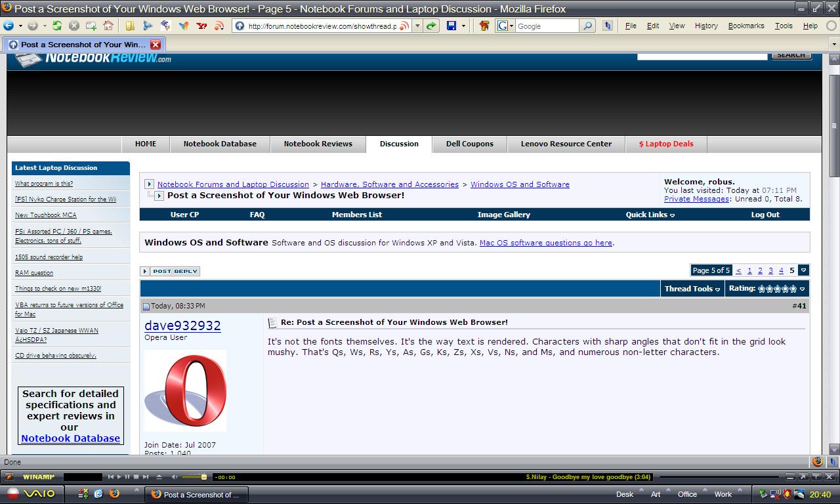This screenshot has width=840, height=504.
Task: Click the magnifier search button beside Google box
Action: coord(588,26)
